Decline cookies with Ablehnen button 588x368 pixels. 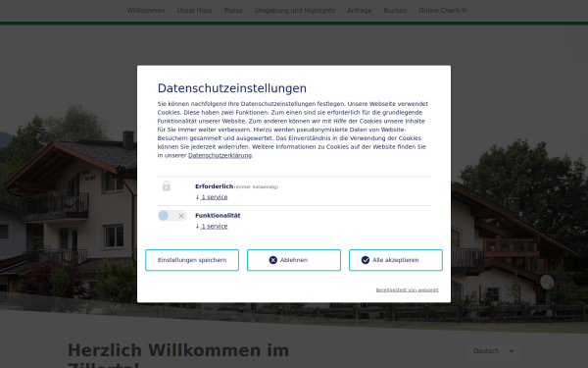pos(294,260)
